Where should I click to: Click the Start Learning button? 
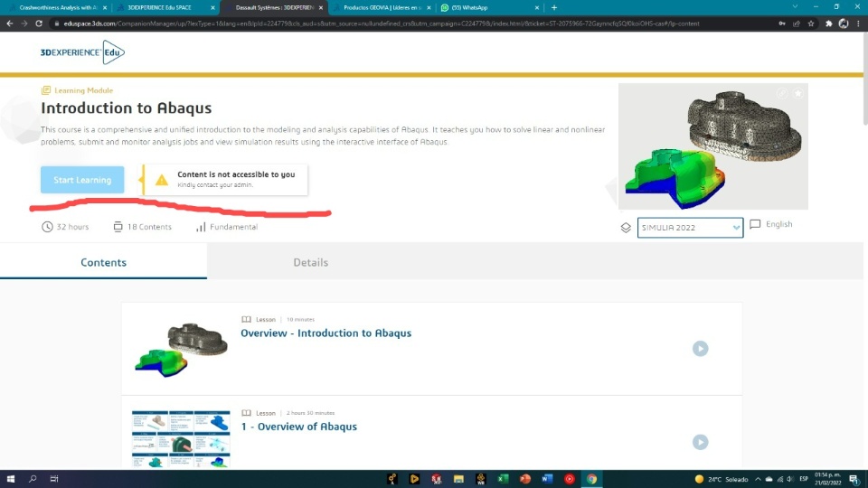(x=82, y=180)
